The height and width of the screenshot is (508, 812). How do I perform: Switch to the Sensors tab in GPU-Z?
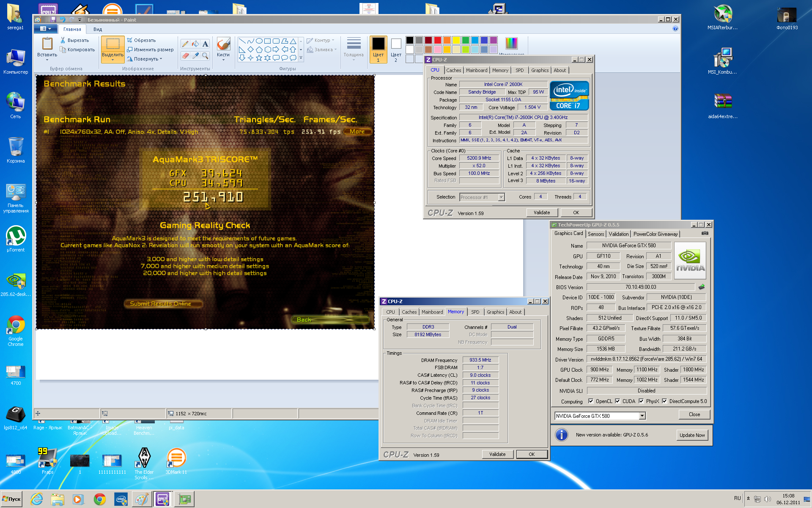596,234
